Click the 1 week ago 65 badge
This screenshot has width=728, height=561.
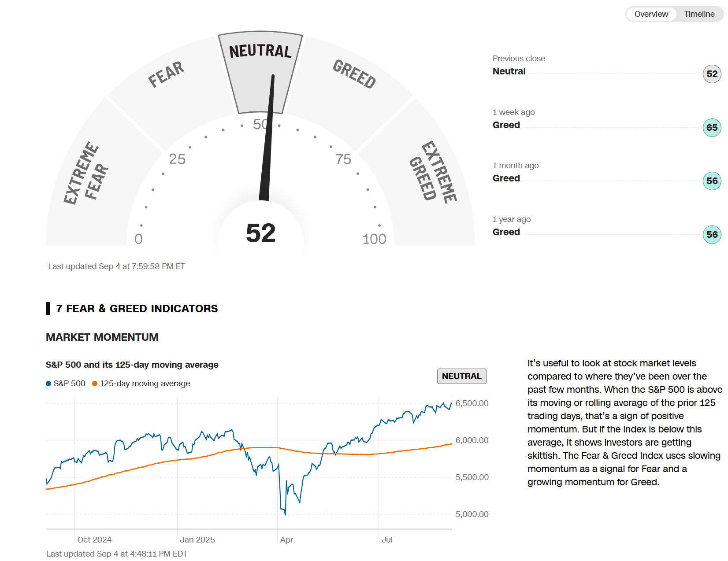pos(712,128)
